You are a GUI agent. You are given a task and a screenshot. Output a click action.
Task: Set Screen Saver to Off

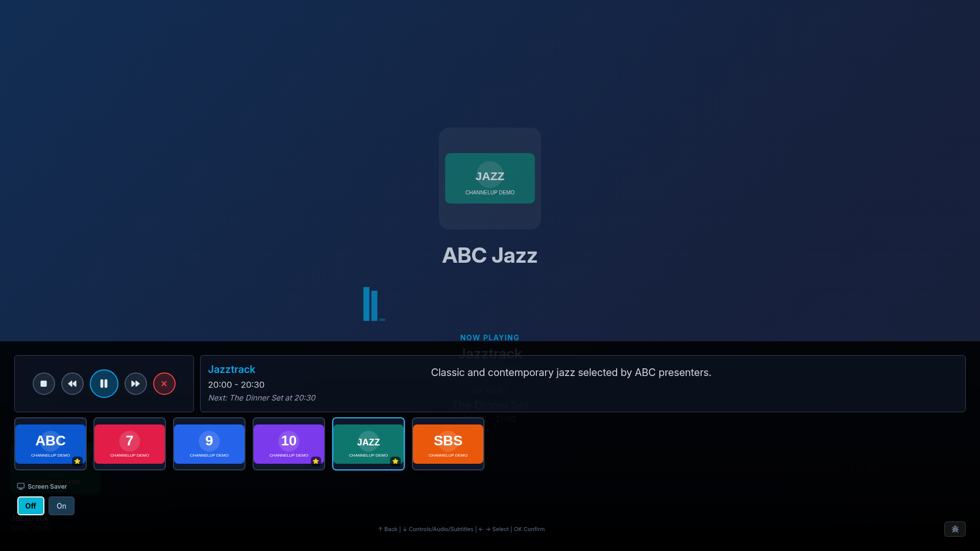[31, 506]
